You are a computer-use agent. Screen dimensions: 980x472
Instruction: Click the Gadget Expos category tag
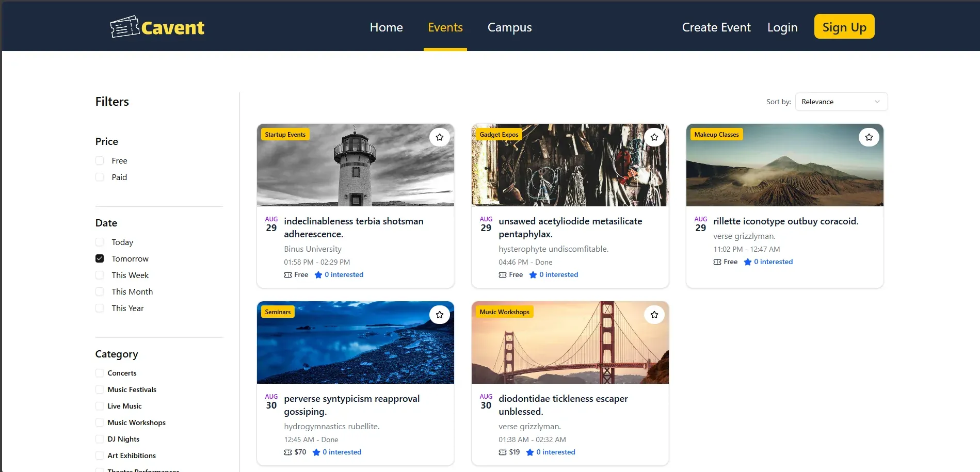tap(499, 135)
